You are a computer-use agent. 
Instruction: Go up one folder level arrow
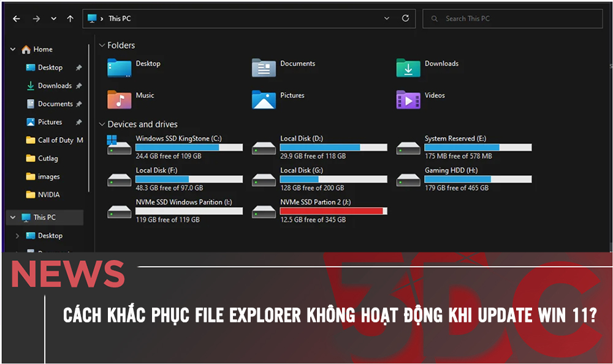click(x=70, y=18)
